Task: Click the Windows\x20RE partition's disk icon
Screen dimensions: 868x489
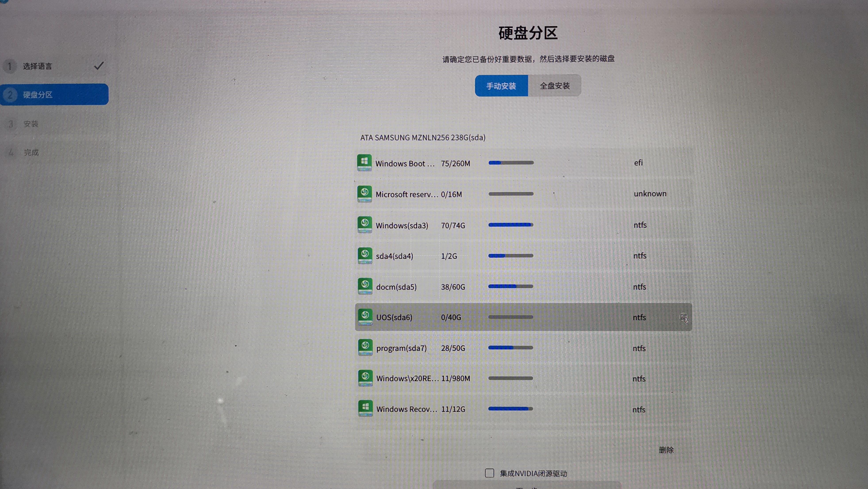Action: click(365, 378)
